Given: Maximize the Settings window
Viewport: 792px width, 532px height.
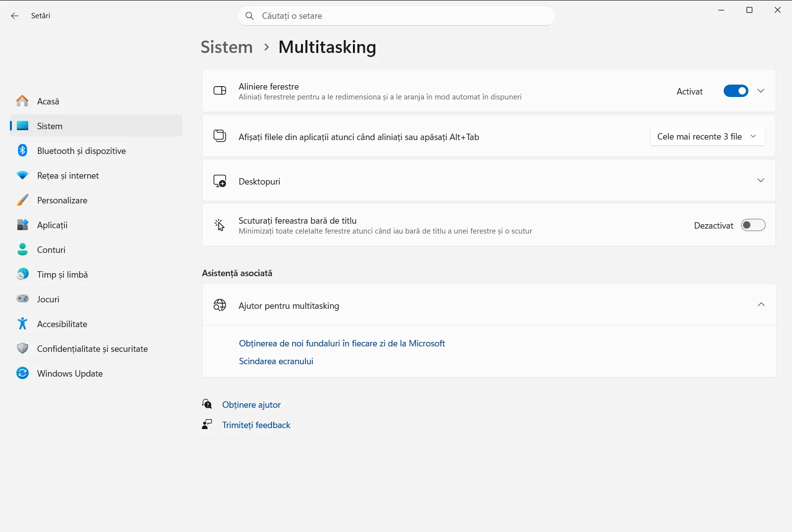Looking at the screenshot, I should 749,10.
